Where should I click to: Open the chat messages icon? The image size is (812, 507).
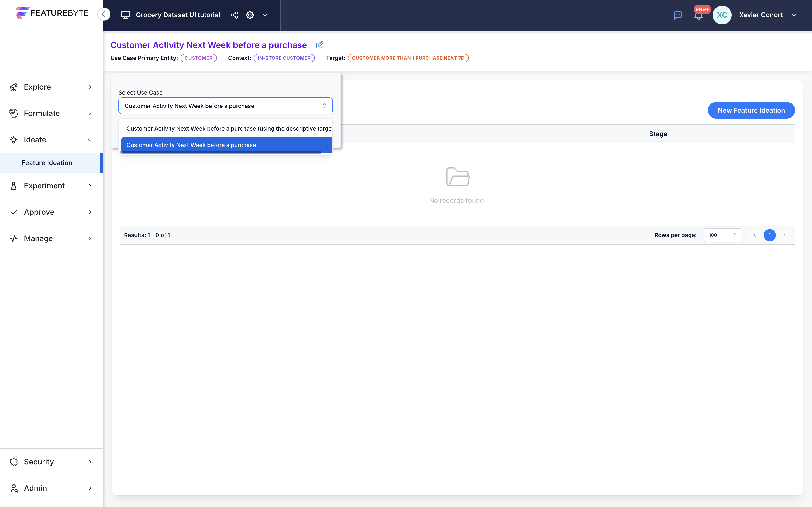(678, 15)
